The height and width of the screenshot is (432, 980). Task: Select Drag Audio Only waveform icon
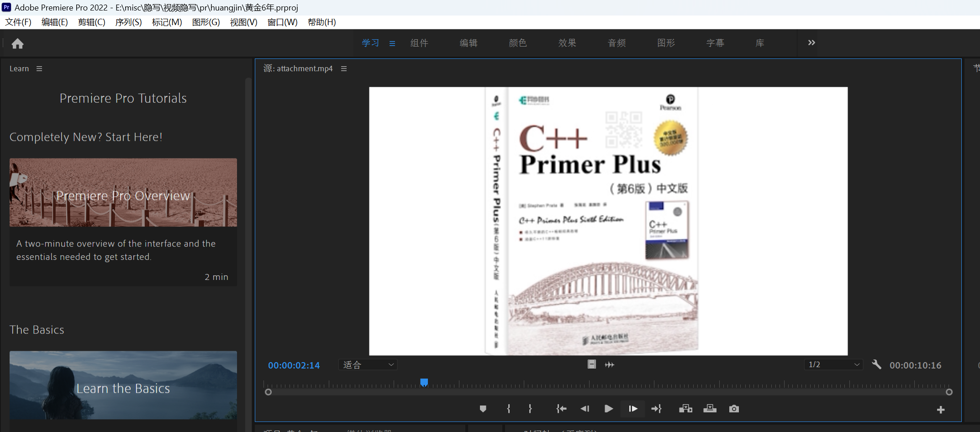coord(610,364)
